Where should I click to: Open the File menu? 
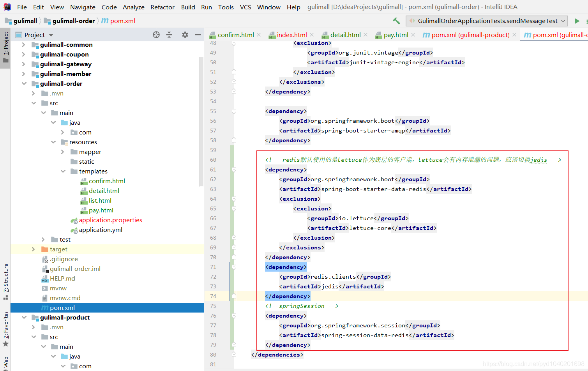coord(22,7)
